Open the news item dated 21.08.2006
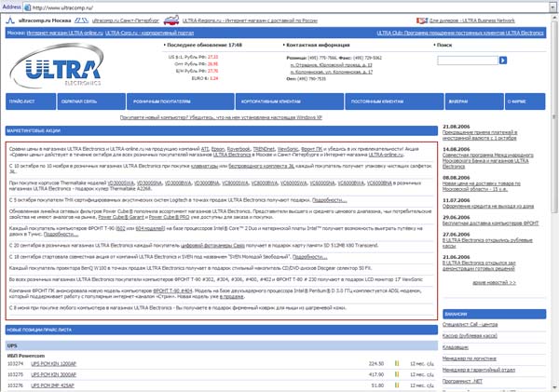559x392 pixels. click(x=480, y=135)
